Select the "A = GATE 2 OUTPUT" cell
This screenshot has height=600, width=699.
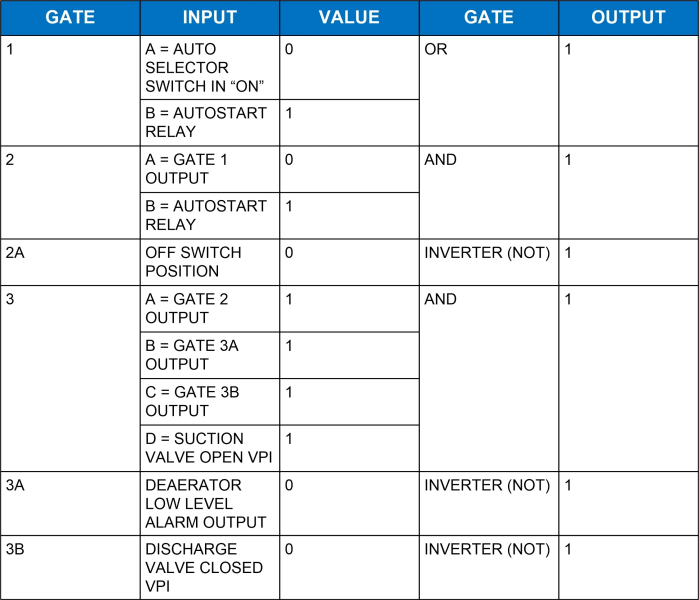click(x=210, y=308)
